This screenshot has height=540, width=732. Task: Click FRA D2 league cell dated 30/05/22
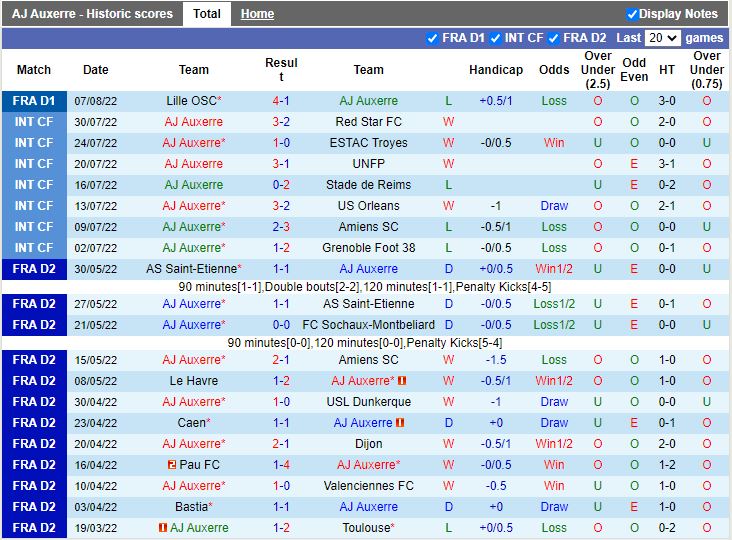coord(34,269)
